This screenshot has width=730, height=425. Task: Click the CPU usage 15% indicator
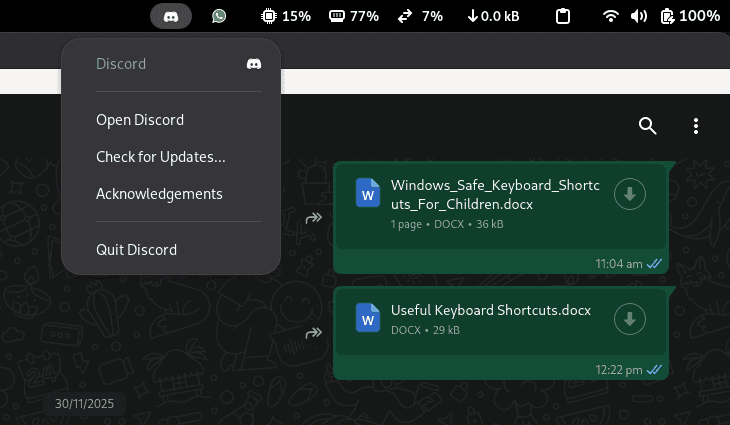pyautogui.click(x=286, y=16)
